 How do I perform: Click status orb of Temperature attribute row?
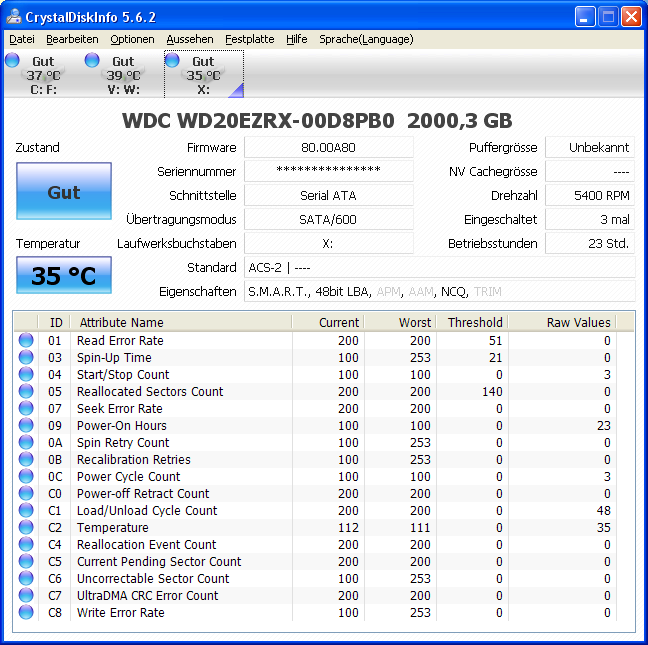(26, 527)
